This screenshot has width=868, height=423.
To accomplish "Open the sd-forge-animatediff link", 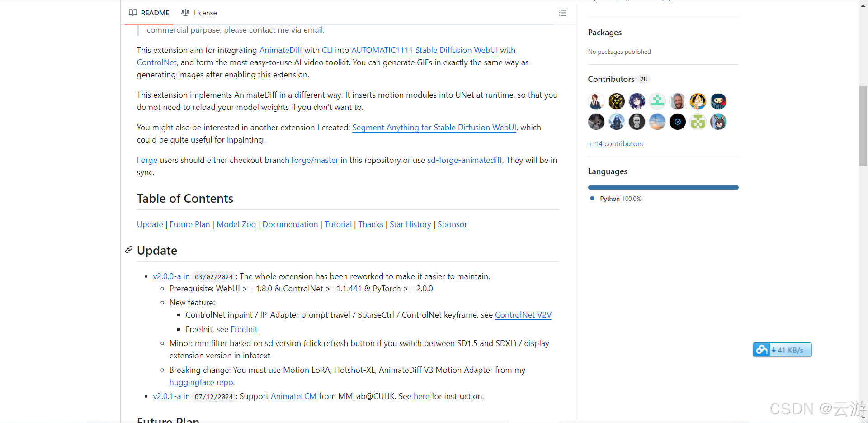I will (465, 160).
